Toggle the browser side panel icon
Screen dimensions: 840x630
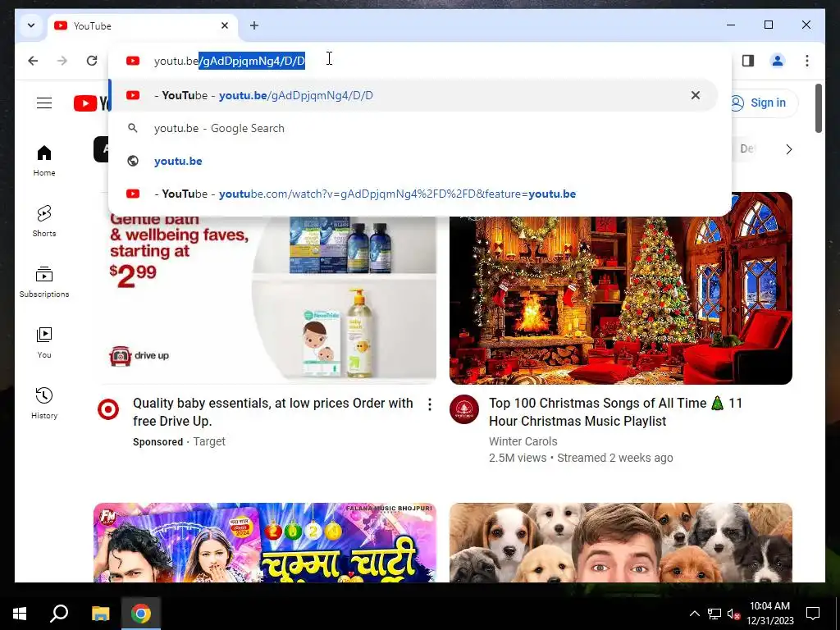(x=748, y=61)
